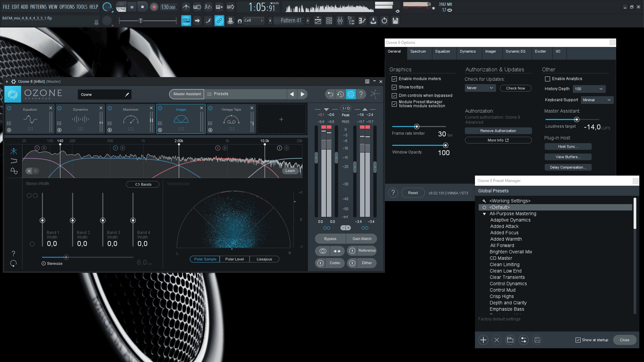This screenshot has height=362, width=644.
Task: Open Ozone help question mark icon
Action: point(361,94)
